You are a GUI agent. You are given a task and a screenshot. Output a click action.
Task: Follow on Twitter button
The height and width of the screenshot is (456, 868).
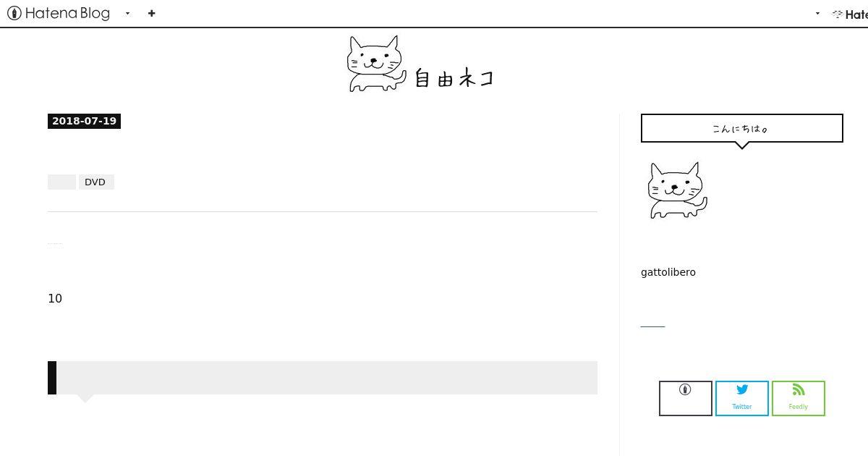(742, 398)
